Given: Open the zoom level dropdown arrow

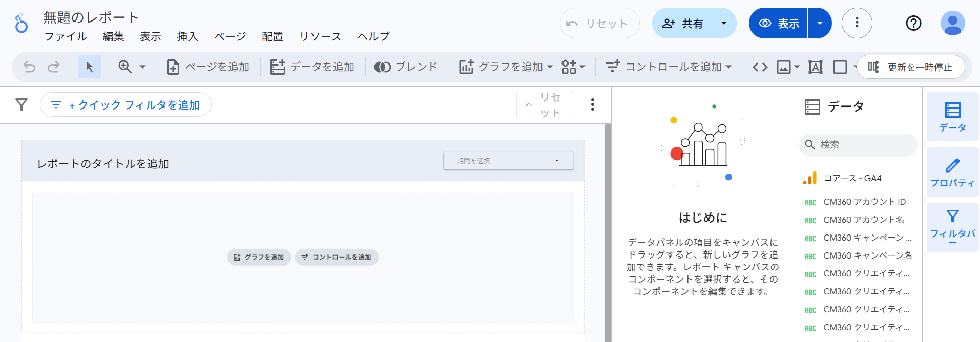Looking at the screenshot, I should click(x=143, y=67).
